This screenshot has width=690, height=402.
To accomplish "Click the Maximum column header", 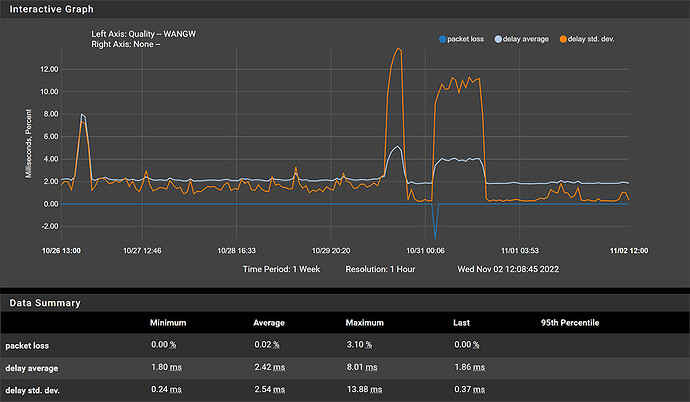I will tap(364, 323).
